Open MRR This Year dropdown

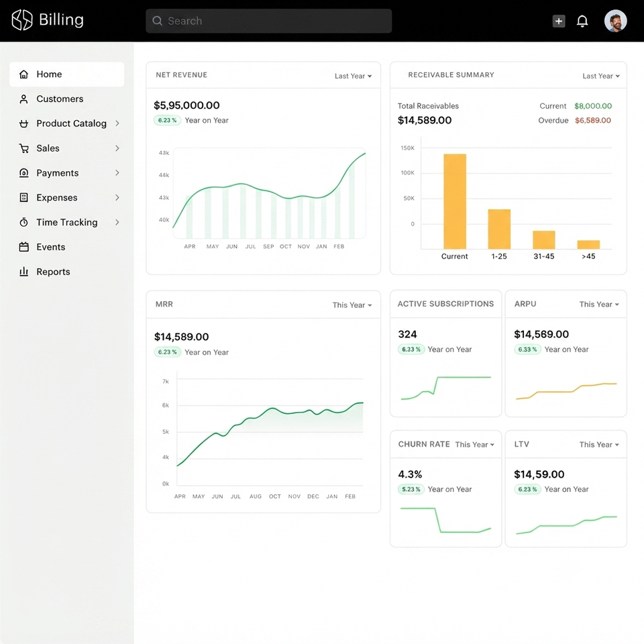352,305
